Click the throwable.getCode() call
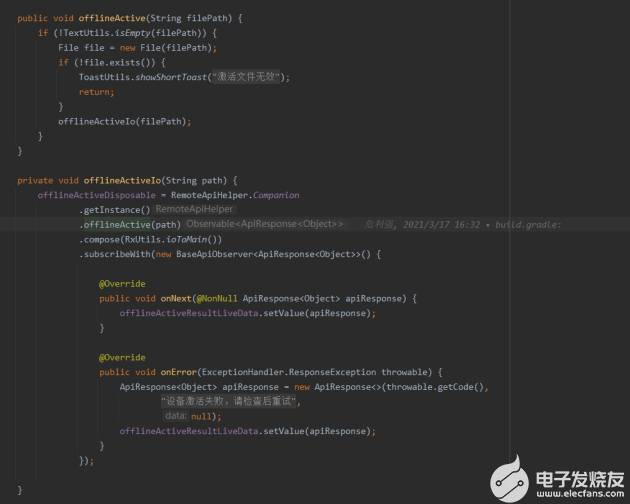 (437, 386)
